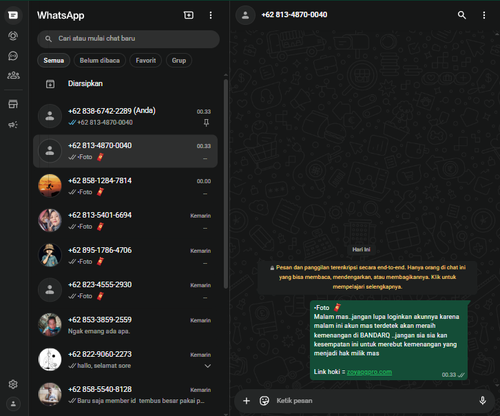Expand the chevron on the +62 822-9060-2273 chat
This screenshot has height=416, width=500.
207,366
